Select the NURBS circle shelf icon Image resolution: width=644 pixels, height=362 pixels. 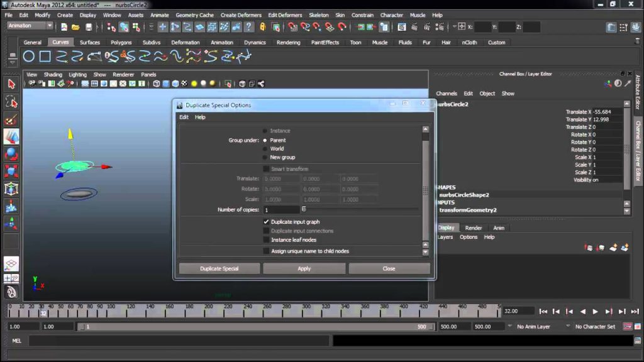[x=29, y=56]
